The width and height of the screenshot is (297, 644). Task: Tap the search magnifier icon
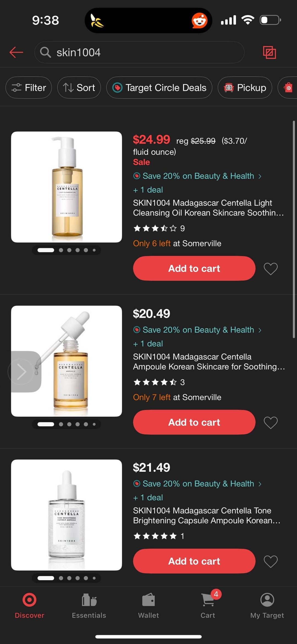pos(45,52)
